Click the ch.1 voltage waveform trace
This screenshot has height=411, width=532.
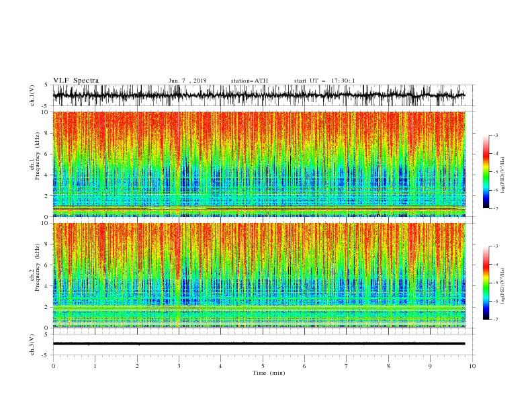click(x=259, y=95)
